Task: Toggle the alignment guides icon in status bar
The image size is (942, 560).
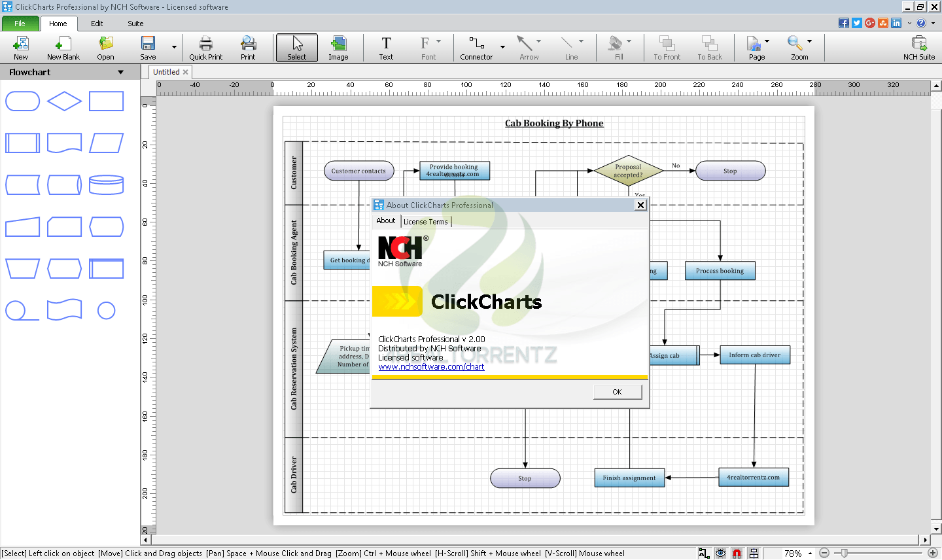Action: [754, 553]
